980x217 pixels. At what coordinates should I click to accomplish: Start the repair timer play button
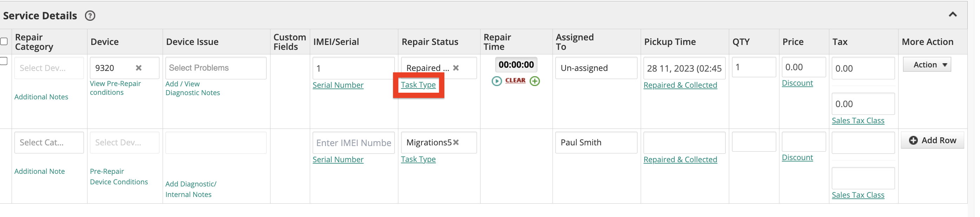click(496, 81)
